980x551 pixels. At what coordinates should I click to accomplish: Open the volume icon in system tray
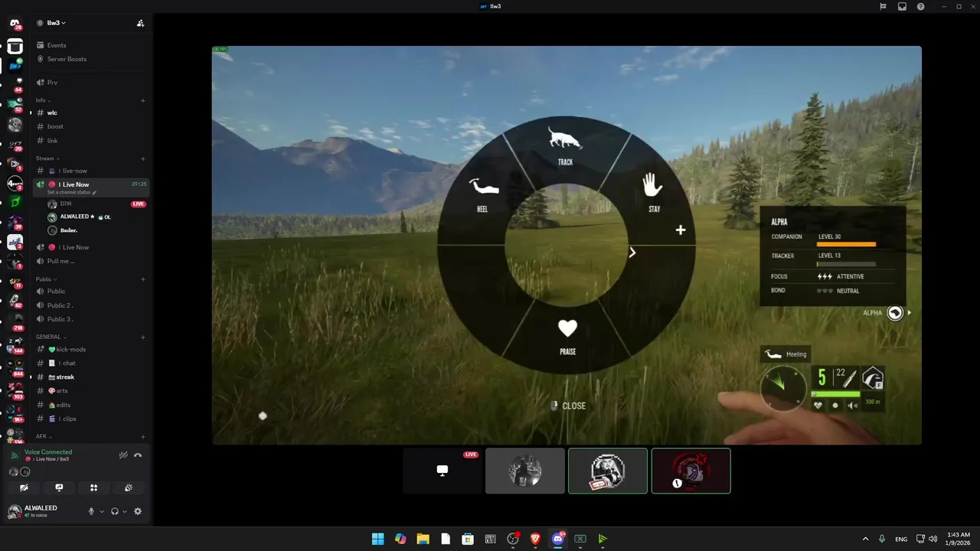point(933,539)
